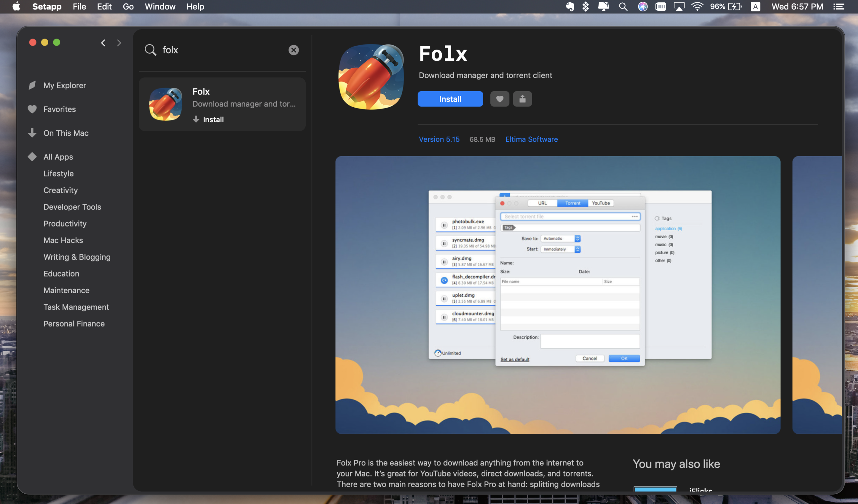
Task: Select Writing & Blogging category
Action: tap(77, 257)
